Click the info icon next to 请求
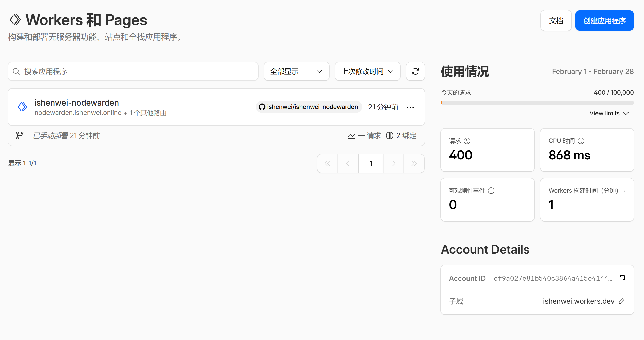The width and height of the screenshot is (644, 340). click(x=467, y=141)
